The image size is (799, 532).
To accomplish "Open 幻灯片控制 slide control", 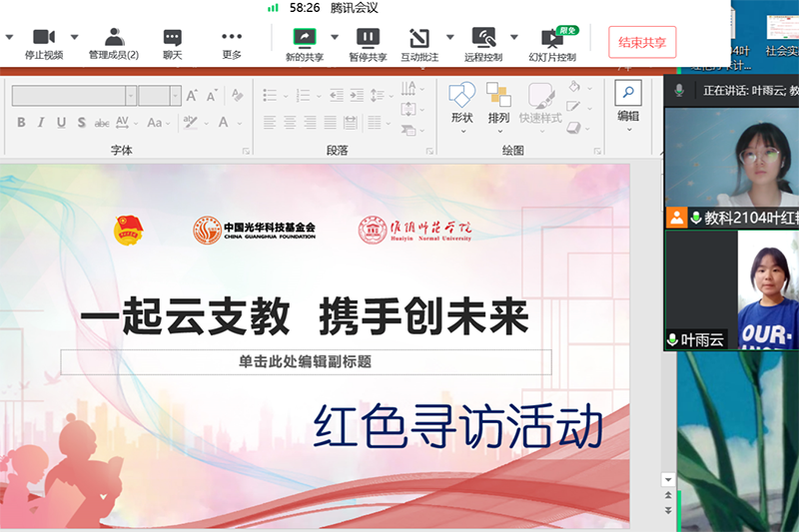I will [x=552, y=38].
